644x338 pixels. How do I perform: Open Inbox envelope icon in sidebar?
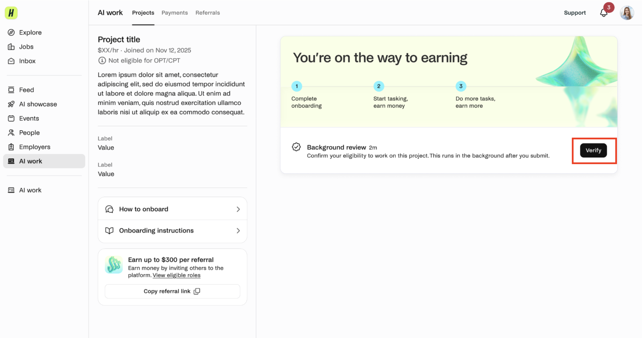[11, 61]
